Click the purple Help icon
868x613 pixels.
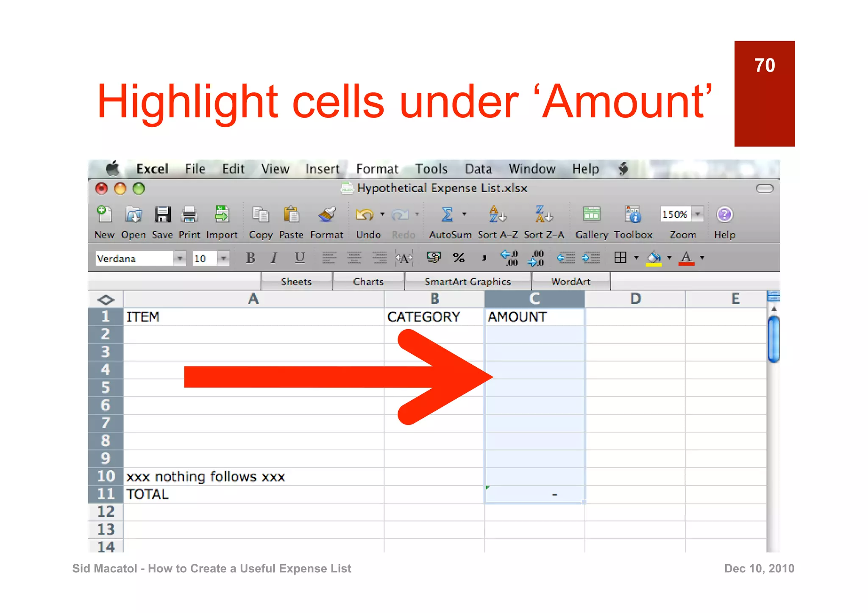click(x=724, y=214)
